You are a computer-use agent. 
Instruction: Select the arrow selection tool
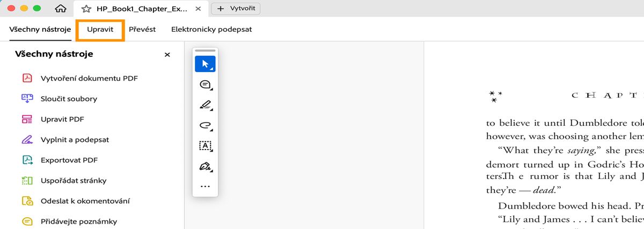(205, 64)
